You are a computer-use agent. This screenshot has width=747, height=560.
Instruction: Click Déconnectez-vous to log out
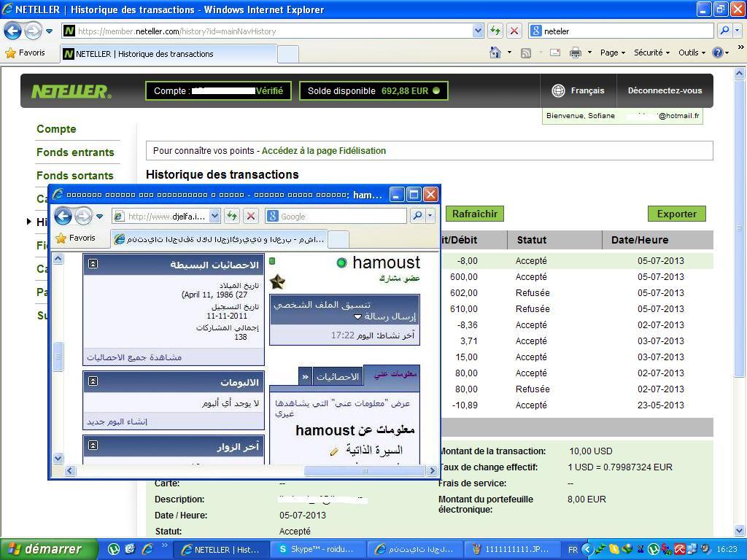(665, 90)
